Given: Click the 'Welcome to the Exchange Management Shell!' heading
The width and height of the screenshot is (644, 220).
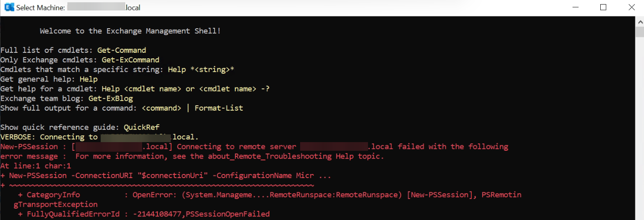Looking at the screenshot, I should click(130, 31).
